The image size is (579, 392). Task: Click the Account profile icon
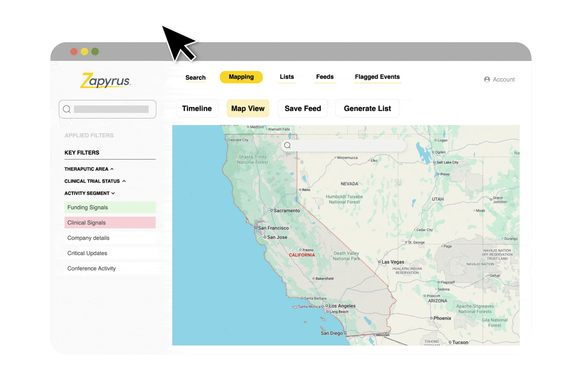click(487, 79)
